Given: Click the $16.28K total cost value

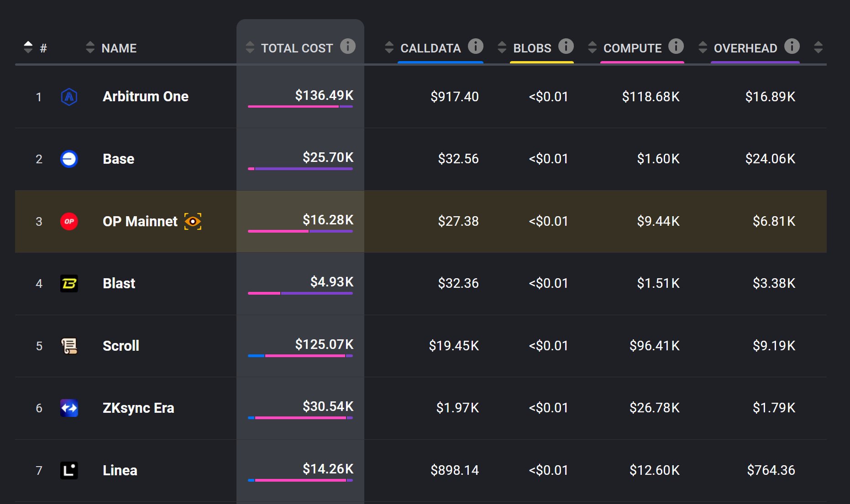Looking at the screenshot, I should point(328,220).
